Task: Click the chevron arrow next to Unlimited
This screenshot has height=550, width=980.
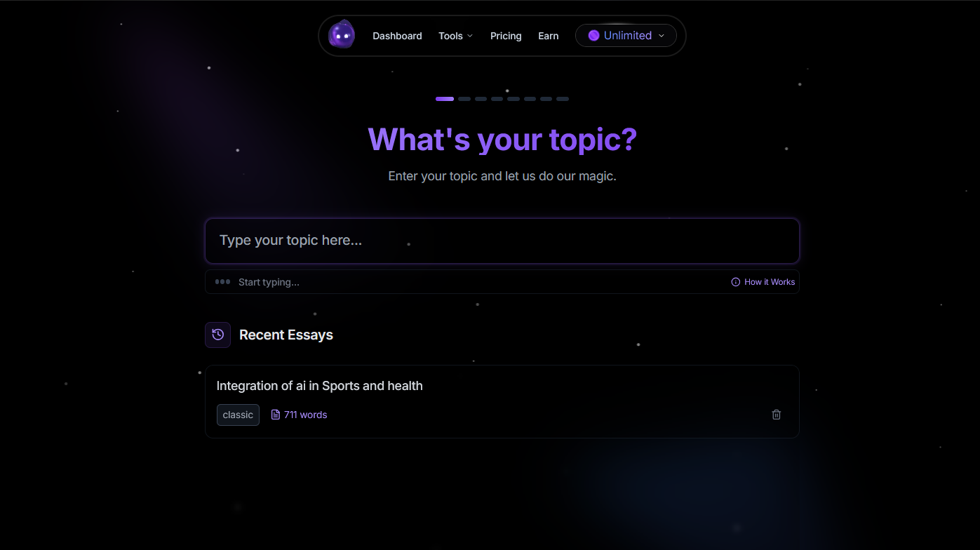Action: (x=662, y=36)
